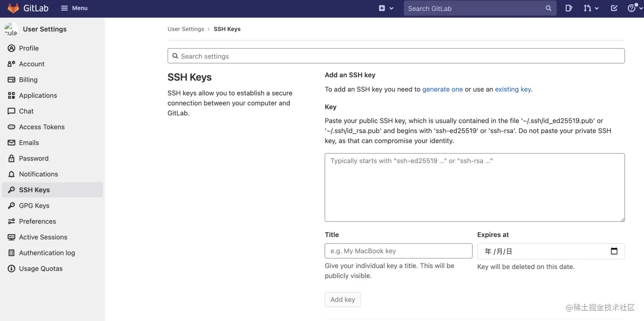Click the create new plus icon
Image resolution: width=644 pixels, height=321 pixels.
tap(382, 8)
